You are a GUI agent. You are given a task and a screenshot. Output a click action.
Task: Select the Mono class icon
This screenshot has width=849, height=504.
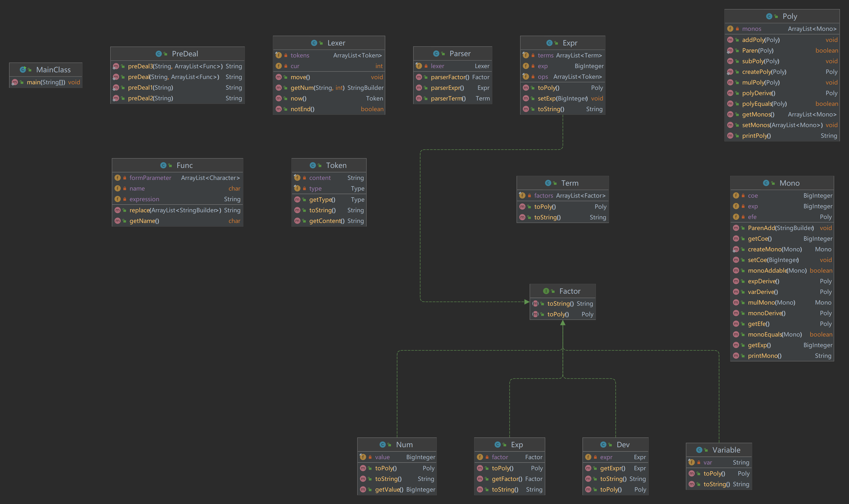click(766, 183)
